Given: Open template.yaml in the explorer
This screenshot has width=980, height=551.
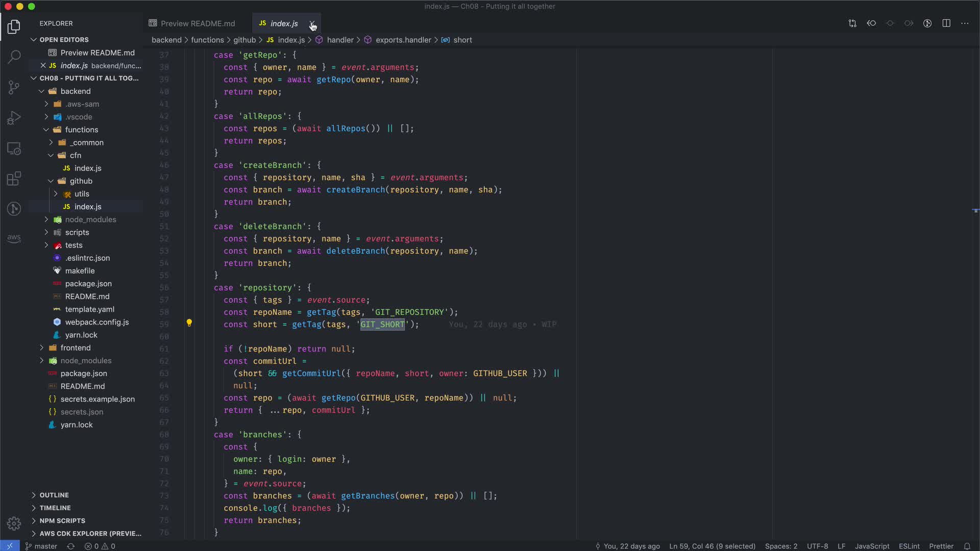Looking at the screenshot, I should [x=89, y=309].
